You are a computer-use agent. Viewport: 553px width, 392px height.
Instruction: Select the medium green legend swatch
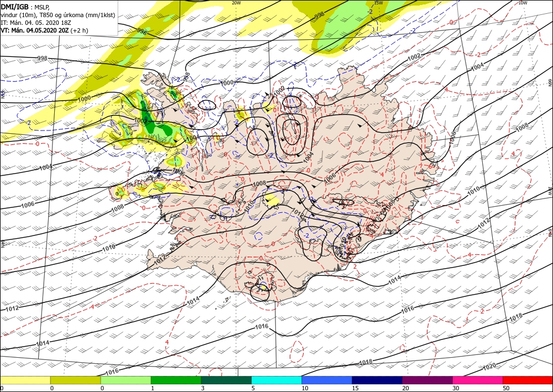pos(176,380)
